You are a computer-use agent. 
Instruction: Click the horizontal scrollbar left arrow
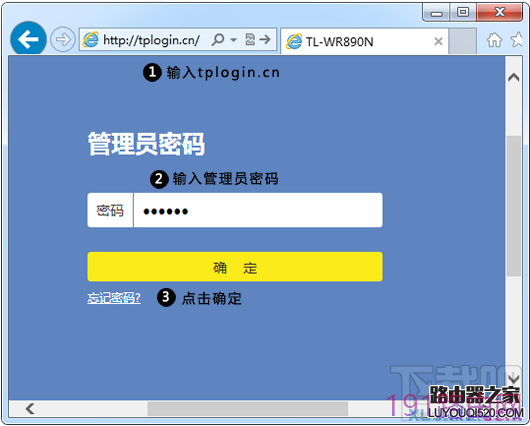(x=30, y=408)
